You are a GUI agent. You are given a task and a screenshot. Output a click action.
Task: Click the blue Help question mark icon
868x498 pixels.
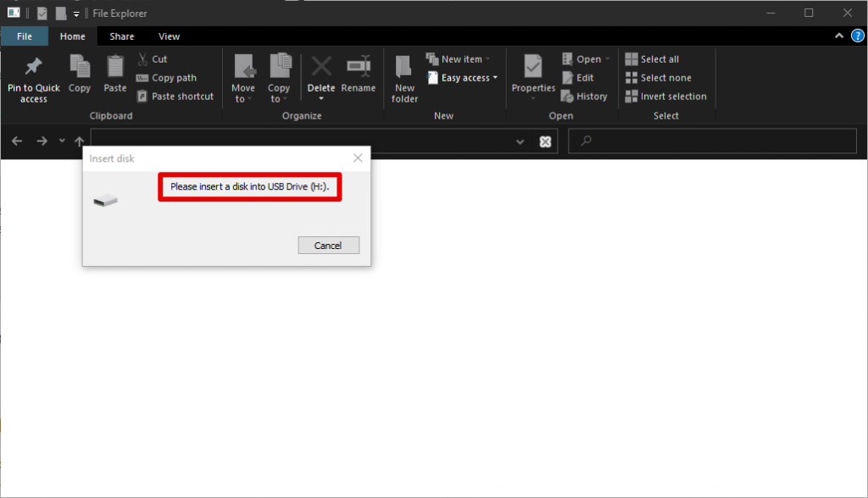pyautogui.click(x=857, y=36)
